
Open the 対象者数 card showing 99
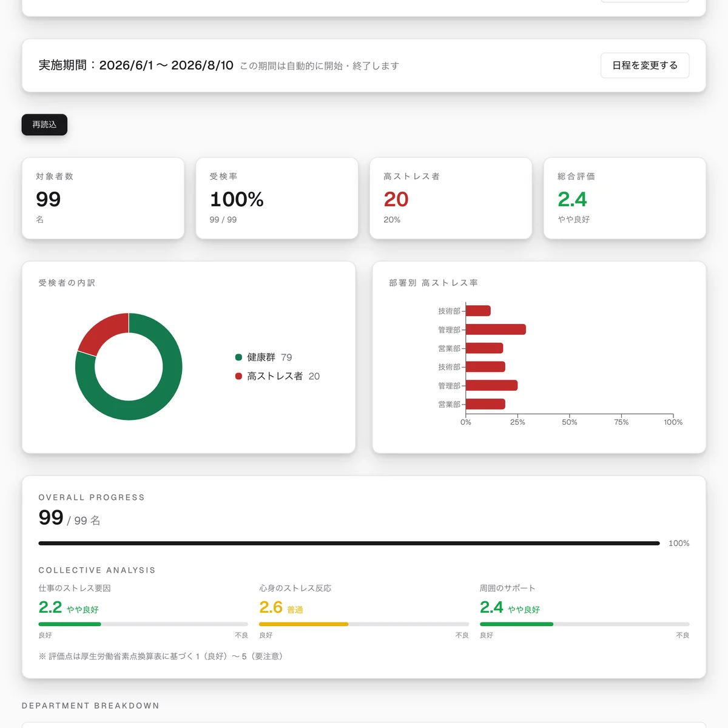coord(103,198)
